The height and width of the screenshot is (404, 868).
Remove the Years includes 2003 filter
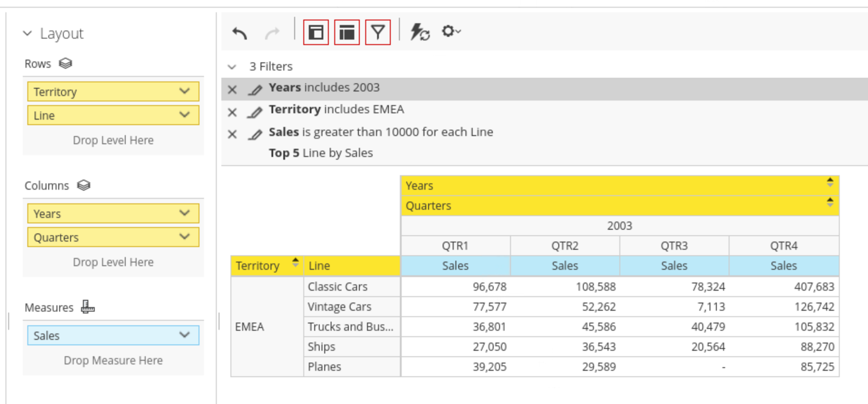pos(232,90)
